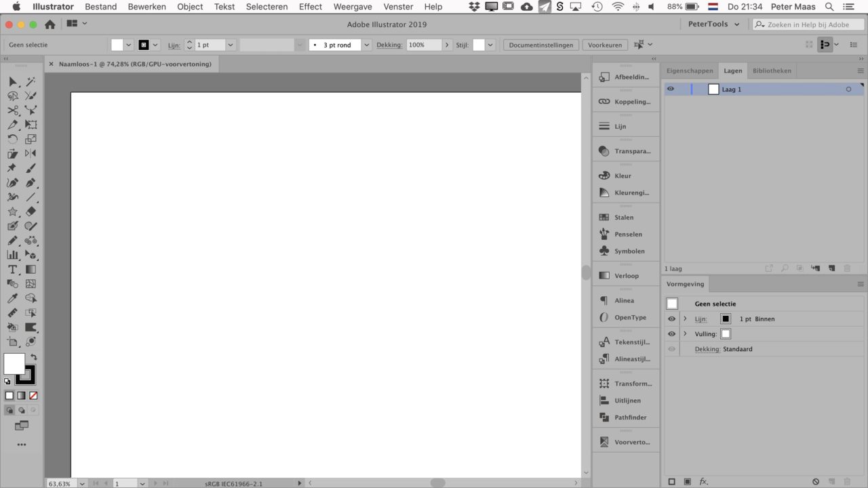
Task: Select the Line Segment tool
Action: pos(31,197)
